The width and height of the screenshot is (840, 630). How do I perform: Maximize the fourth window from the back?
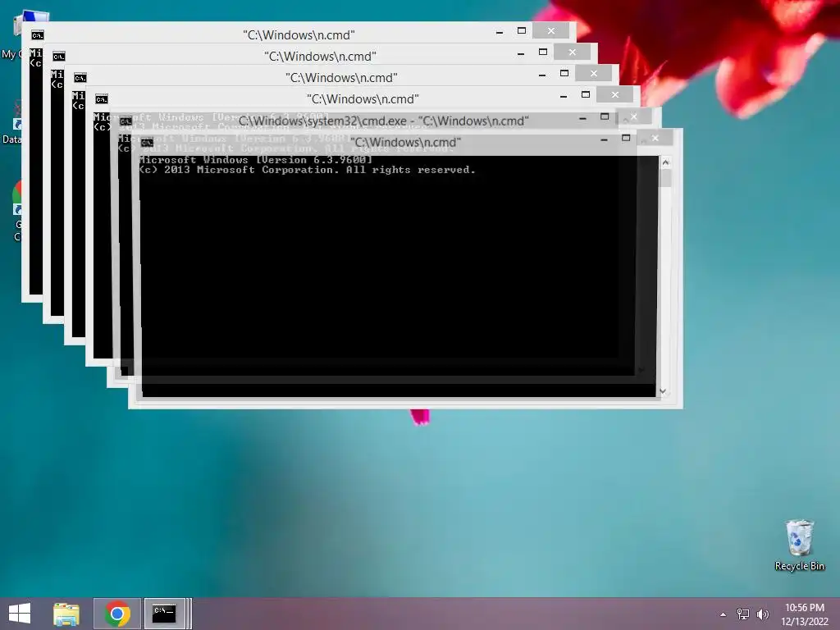tap(586, 95)
